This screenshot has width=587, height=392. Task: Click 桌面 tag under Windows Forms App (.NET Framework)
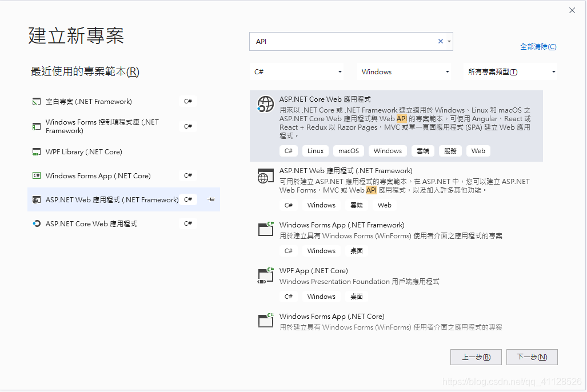pos(357,251)
